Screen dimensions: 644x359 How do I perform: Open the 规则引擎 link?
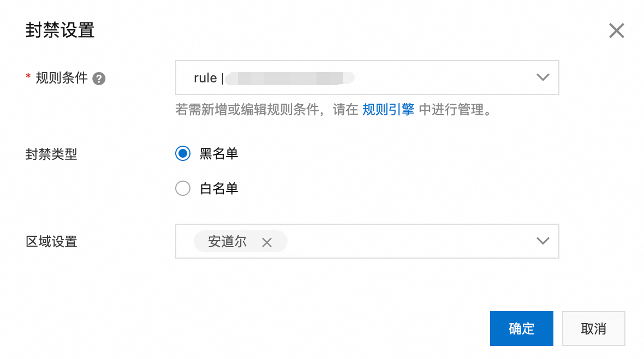click(x=388, y=110)
